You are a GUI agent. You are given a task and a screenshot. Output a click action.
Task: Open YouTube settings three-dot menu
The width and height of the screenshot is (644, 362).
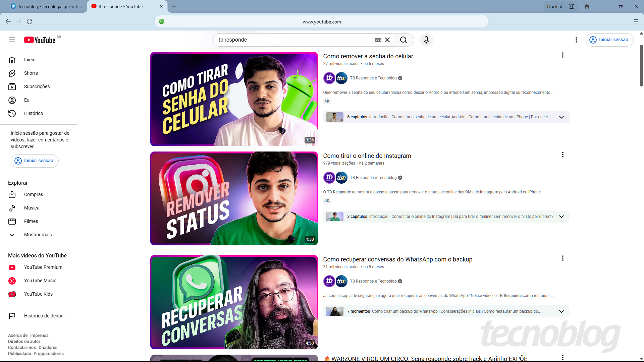click(576, 40)
